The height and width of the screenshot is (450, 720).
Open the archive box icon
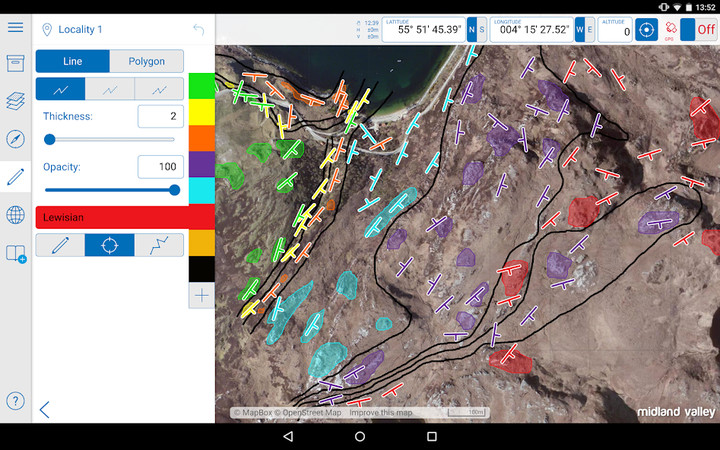(15, 64)
